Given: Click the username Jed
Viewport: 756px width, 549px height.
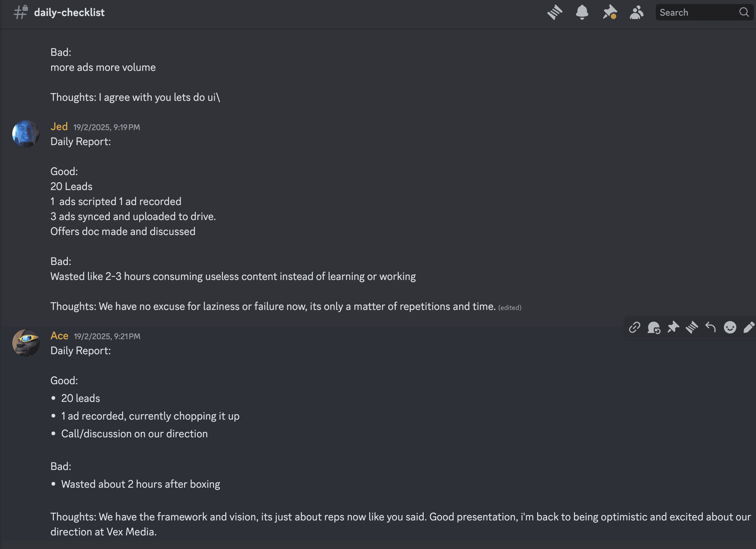Looking at the screenshot, I should (x=59, y=127).
